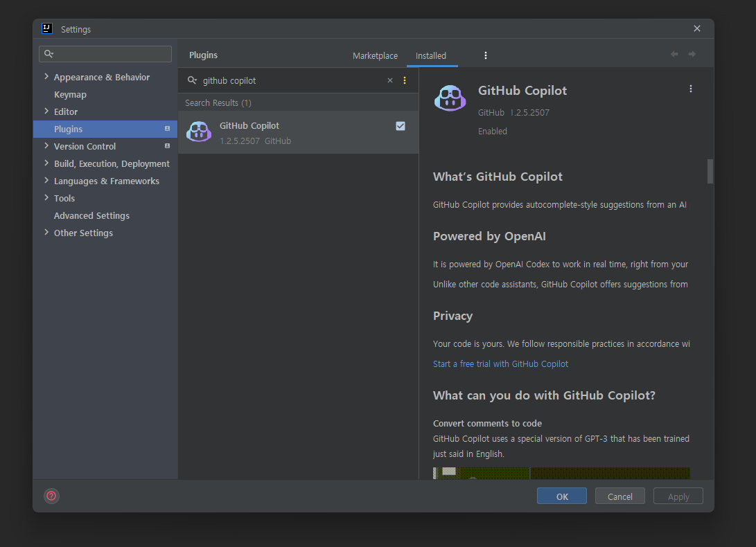The width and height of the screenshot is (756, 547).
Task: Click the demo thumbnail under Convert comments to code
Action: pyautogui.click(x=561, y=473)
